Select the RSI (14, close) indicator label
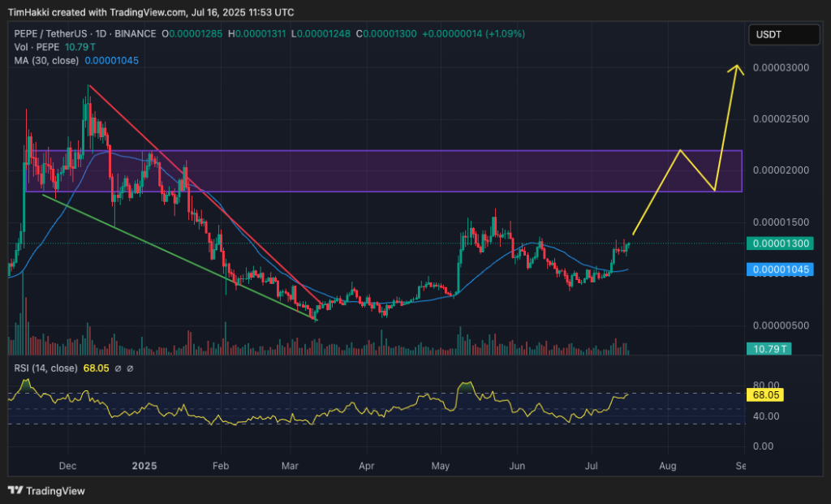Image resolution: width=831 pixels, height=504 pixels. 45,368
